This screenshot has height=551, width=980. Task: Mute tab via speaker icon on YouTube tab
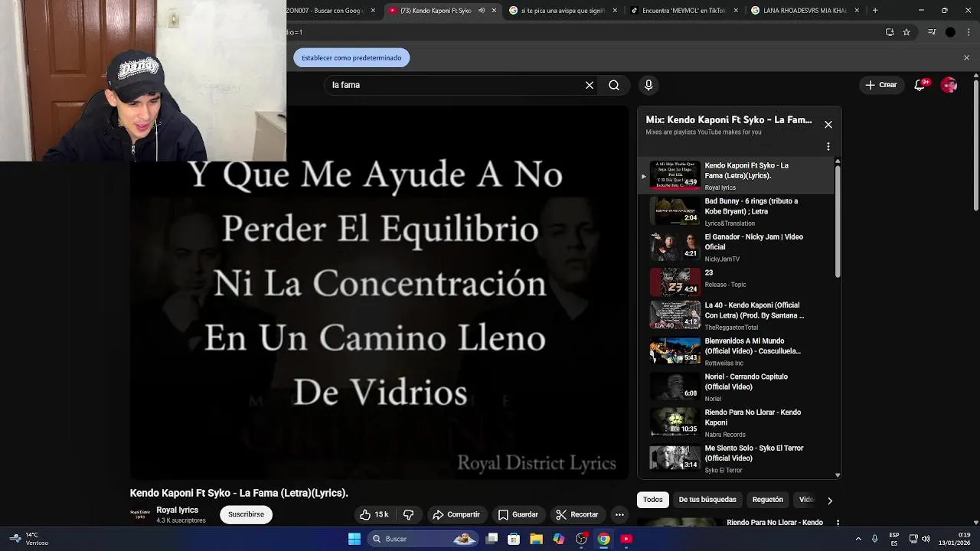pyautogui.click(x=482, y=11)
